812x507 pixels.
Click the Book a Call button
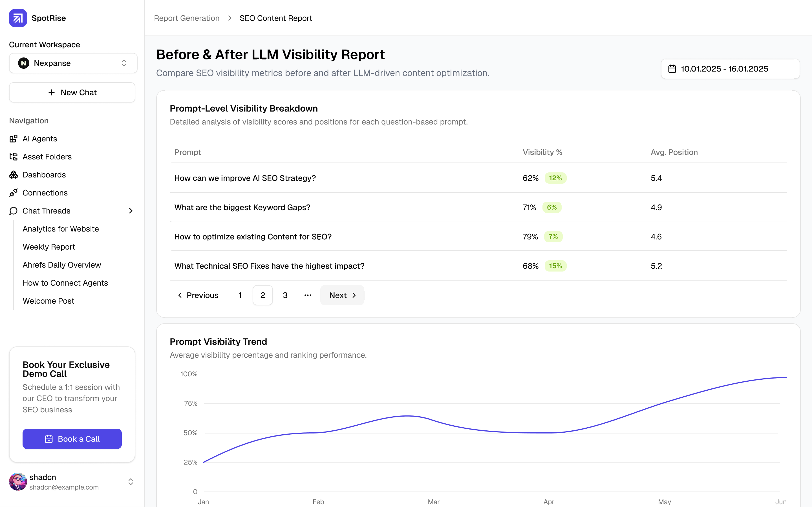point(72,439)
